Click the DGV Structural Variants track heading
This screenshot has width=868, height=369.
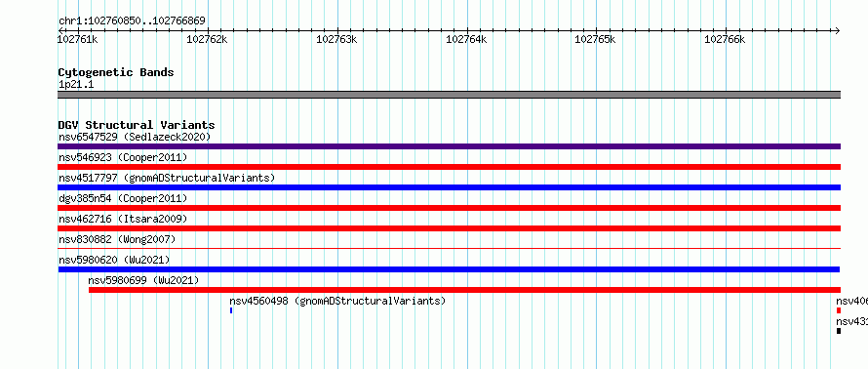pyautogui.click(x=137, y=125)
